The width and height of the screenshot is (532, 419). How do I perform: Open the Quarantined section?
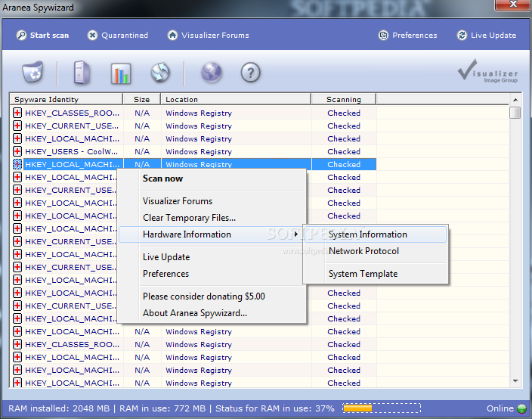pos(118,36)
